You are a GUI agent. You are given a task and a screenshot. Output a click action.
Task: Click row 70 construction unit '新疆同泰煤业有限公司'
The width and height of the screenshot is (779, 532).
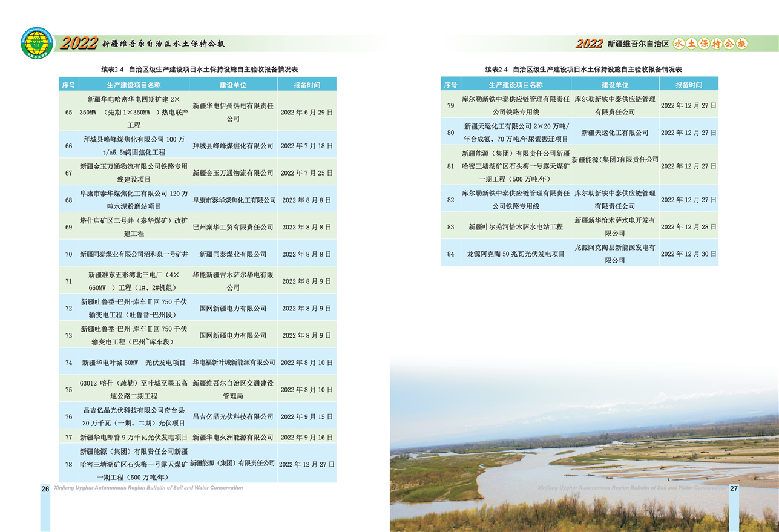click(x=233, y=254)
